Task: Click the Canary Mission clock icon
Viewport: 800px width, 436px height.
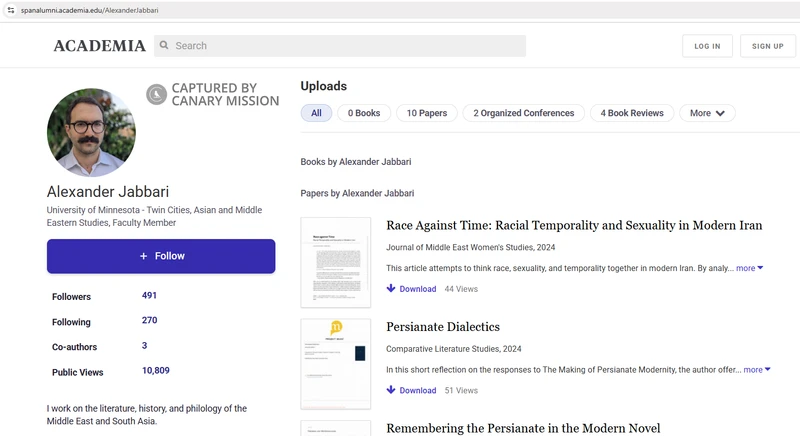Action: 156,95
